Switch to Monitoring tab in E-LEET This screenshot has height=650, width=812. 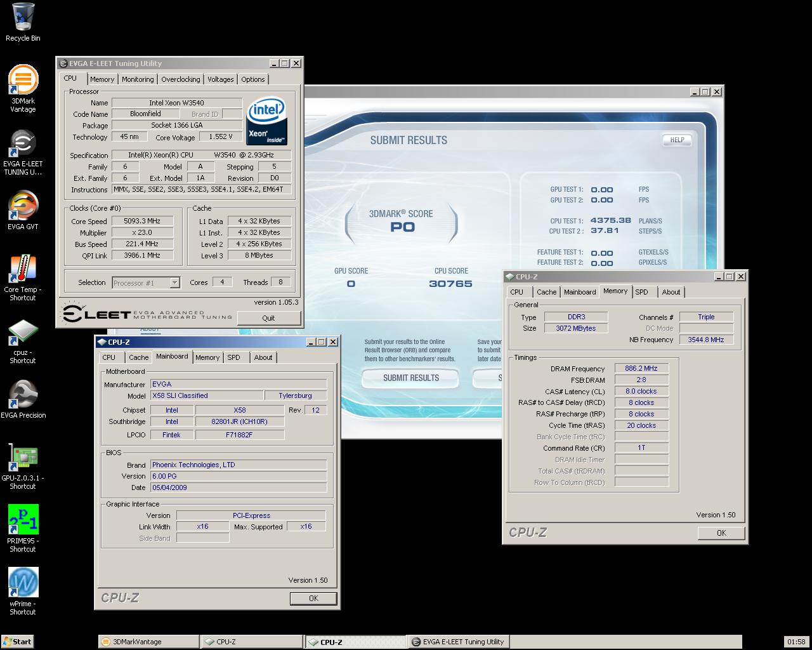[138, 79]
